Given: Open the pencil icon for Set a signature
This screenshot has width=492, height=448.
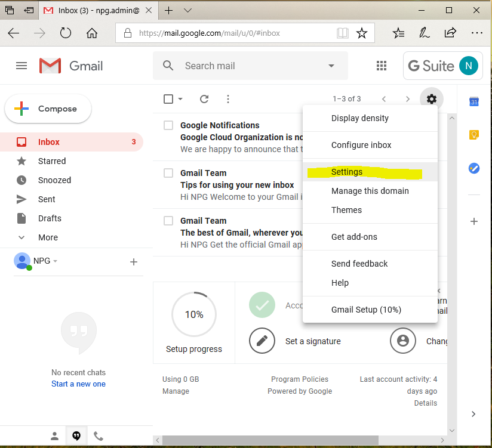Looking at the screenshot, I should (262, 341).
